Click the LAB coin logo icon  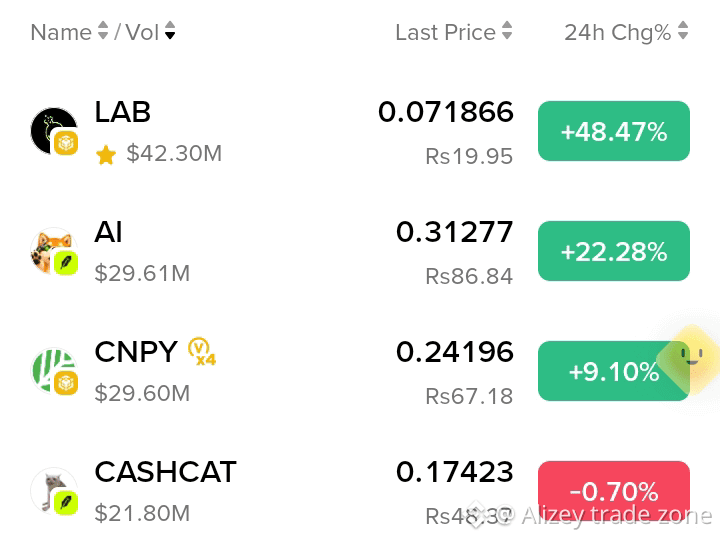[54, 131]
